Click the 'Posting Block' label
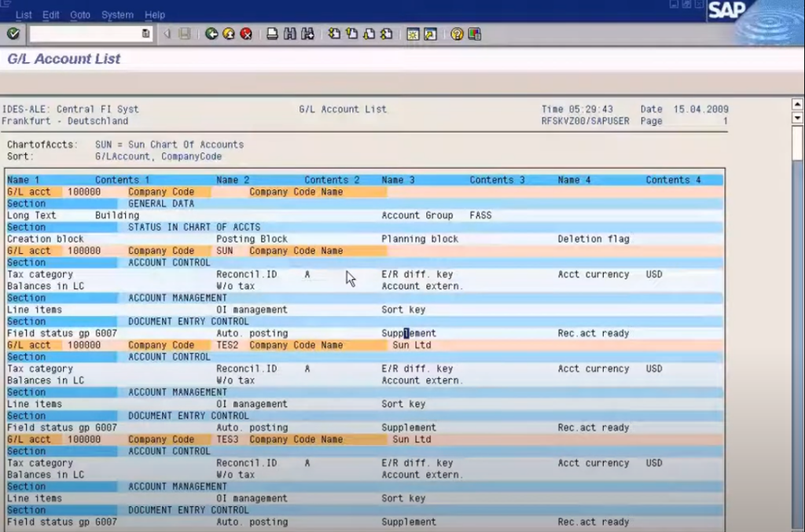Image resolution: width=805 pixels, height=532 pixels. click(252, 239)
